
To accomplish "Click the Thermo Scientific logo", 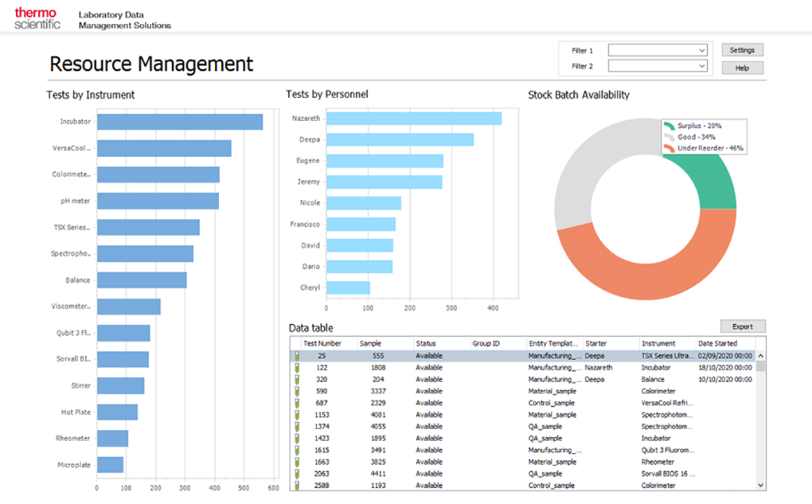I will tap(38, 18).
